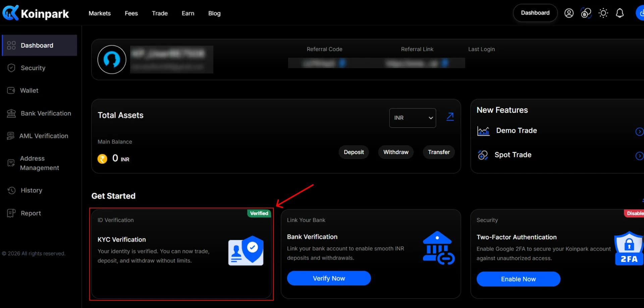Image resolution: width=644 pixels, height=308 pixels.
Task: Open the Earn menu
Action: point(188,13)
